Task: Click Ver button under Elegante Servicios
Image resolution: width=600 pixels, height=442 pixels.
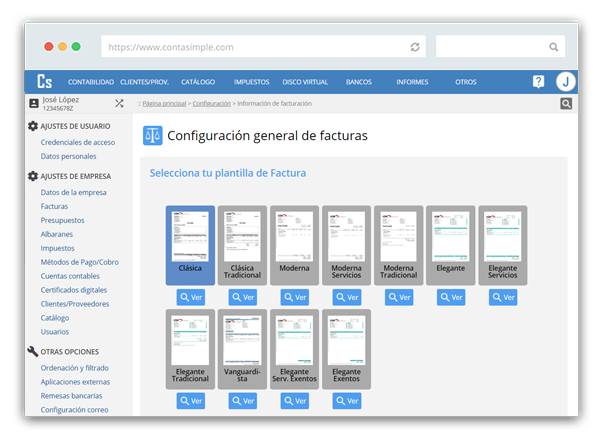Action: (502, 297)
